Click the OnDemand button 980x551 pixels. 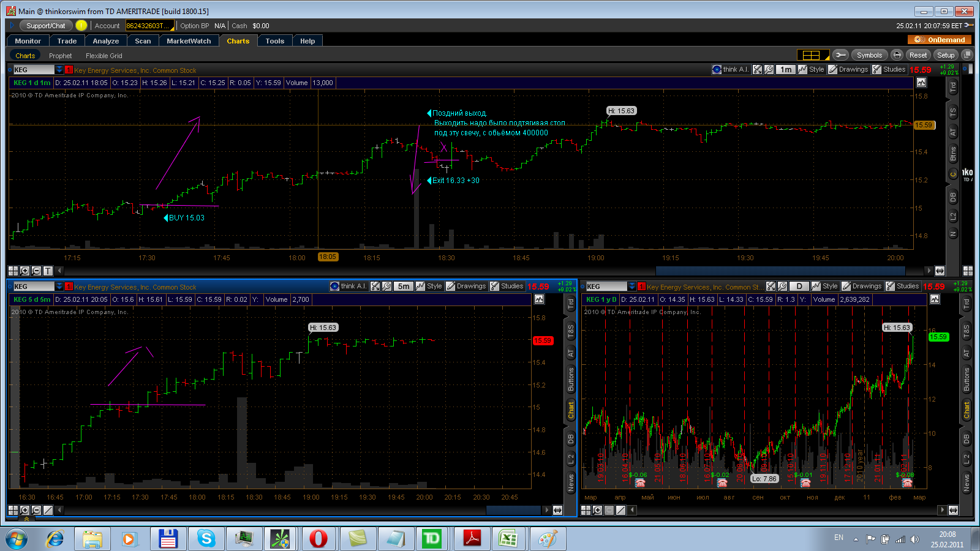(x=940, y=40)
